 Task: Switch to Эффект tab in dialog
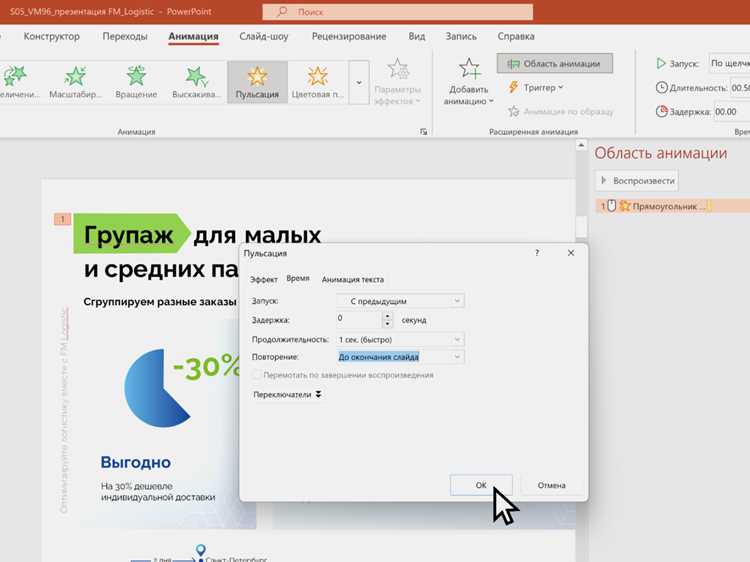pyautogui.click(x=264, y=279)
